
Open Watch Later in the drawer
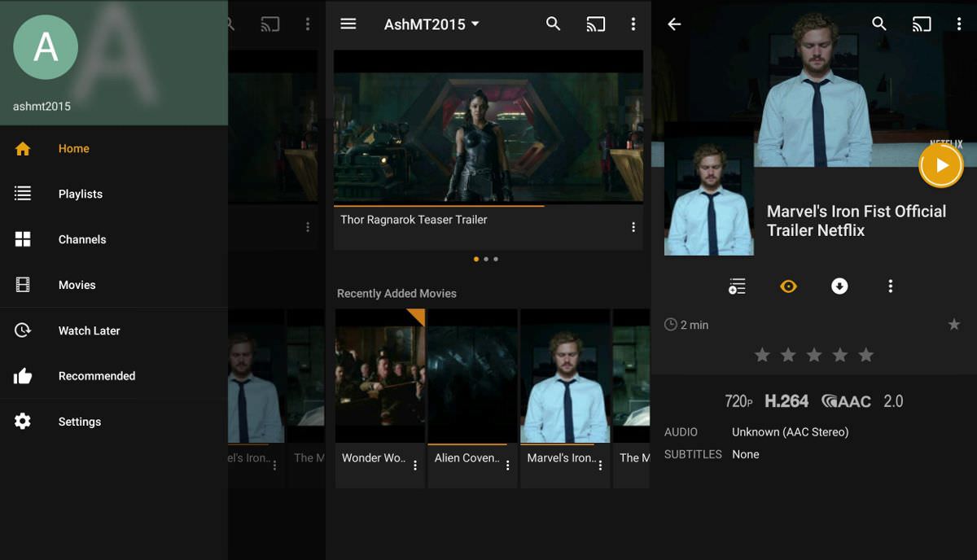point(114,331)
